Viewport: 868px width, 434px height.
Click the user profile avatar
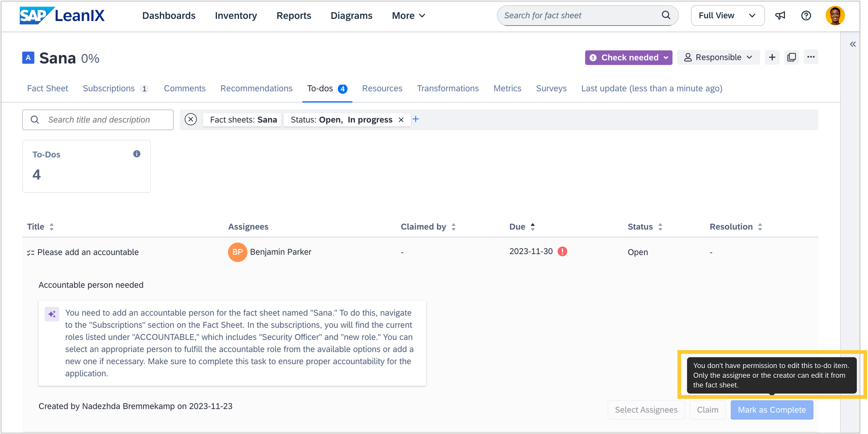click(x=835, y=16)
